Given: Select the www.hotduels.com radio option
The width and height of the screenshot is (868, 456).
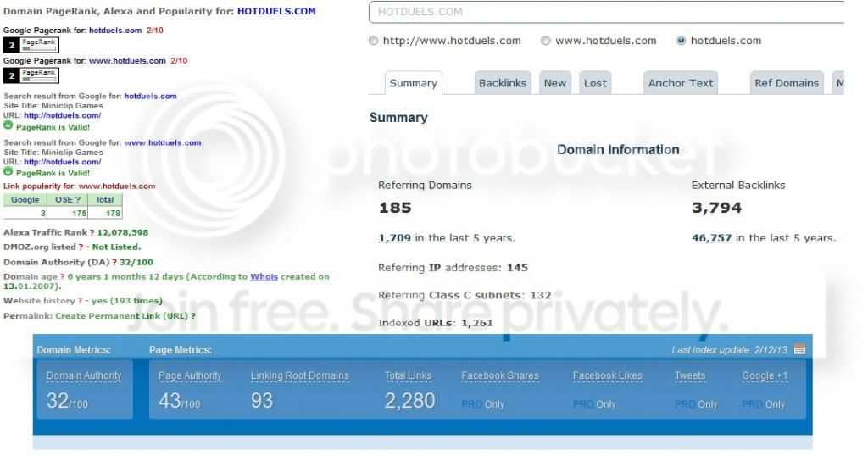Looking at the screenshot, I should tap(546, 41).
